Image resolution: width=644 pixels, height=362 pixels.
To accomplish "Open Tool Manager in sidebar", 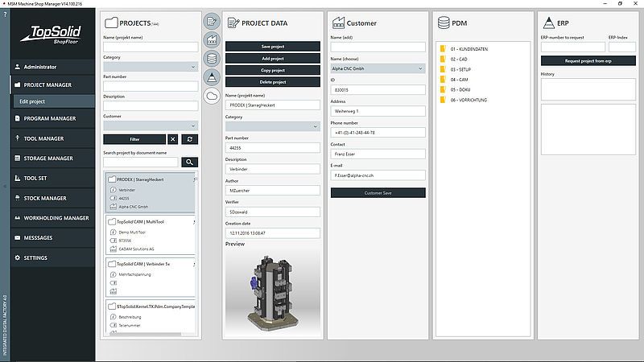I will pyautogui.click(x=50, y=138).
